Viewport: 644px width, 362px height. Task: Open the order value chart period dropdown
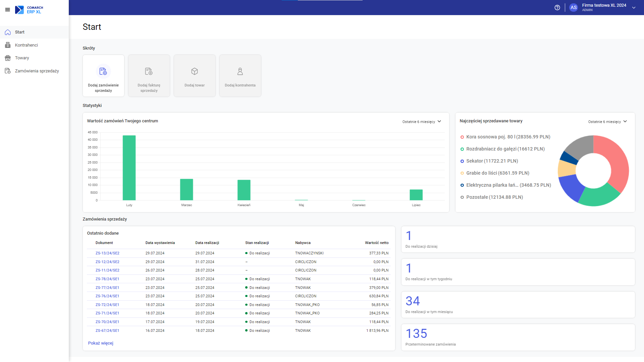pyautogui.click(x=422, y=122)
